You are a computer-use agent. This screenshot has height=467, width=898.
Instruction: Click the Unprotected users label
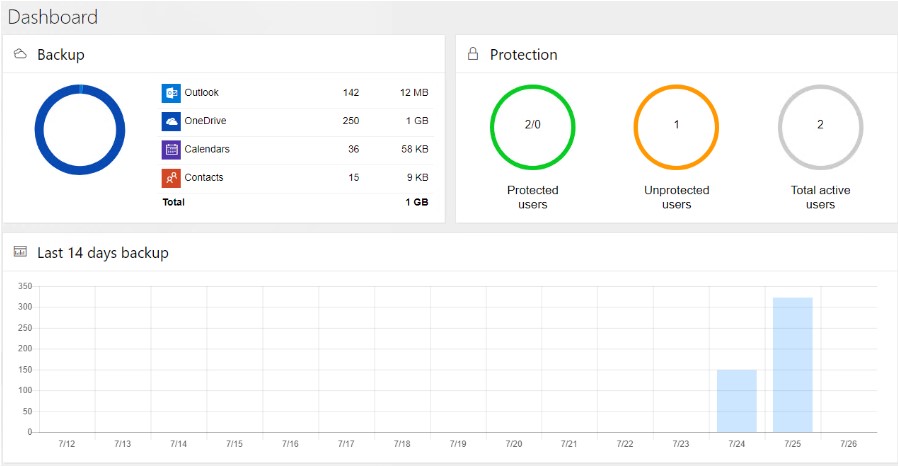[676, 197]
